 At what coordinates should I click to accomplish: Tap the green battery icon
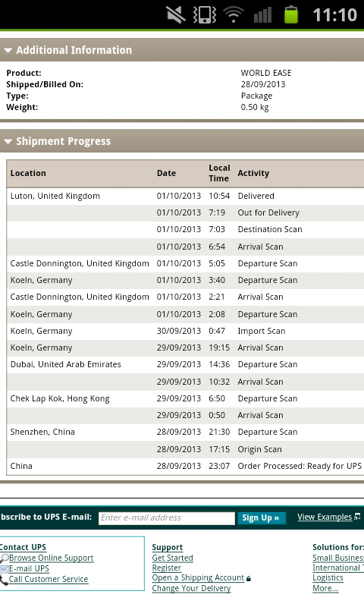click(291, 15)
